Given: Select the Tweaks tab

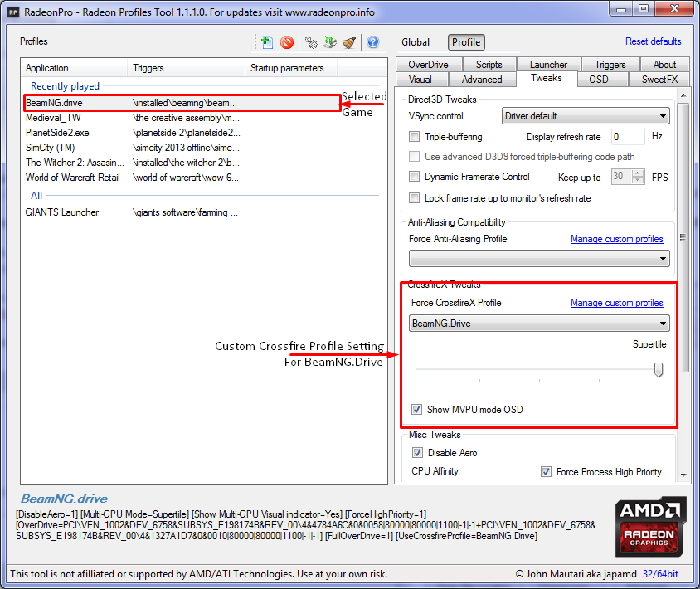Looking at the screenshot, I should point(547,78).
